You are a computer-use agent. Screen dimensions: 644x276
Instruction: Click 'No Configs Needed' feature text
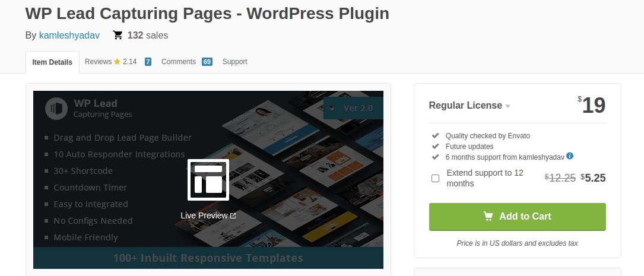click(93, 221)
